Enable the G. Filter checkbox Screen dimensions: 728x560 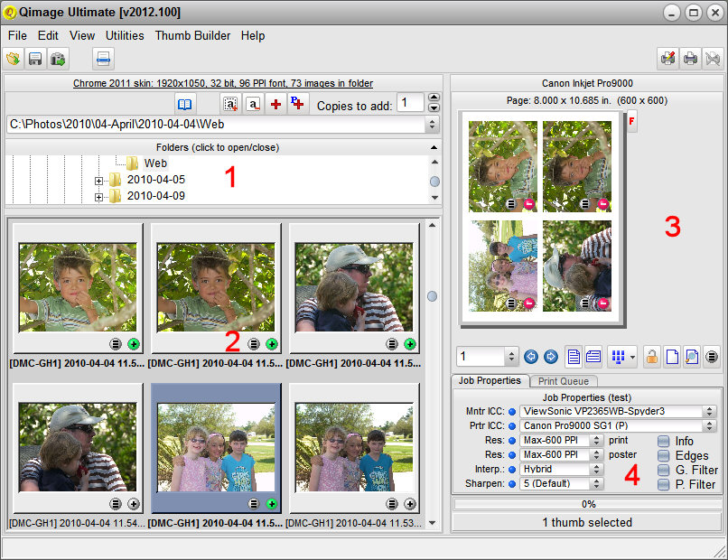click(x=664, y=471)
